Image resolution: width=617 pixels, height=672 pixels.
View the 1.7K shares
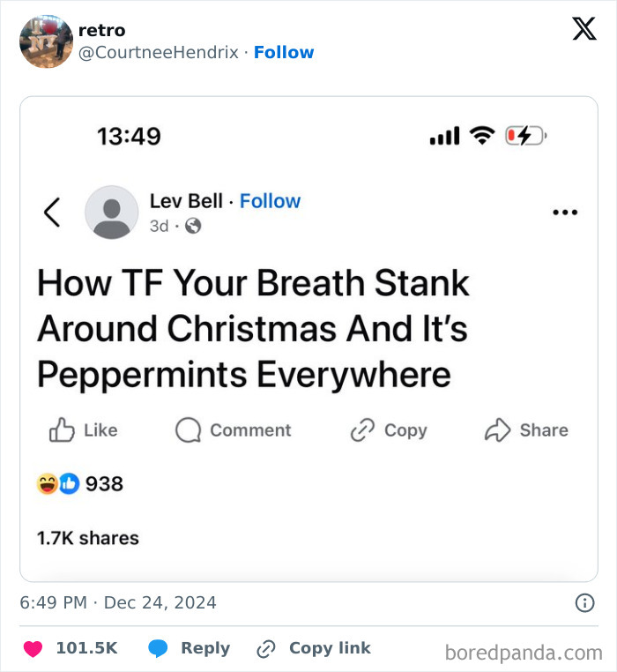(x=87, y=537)
